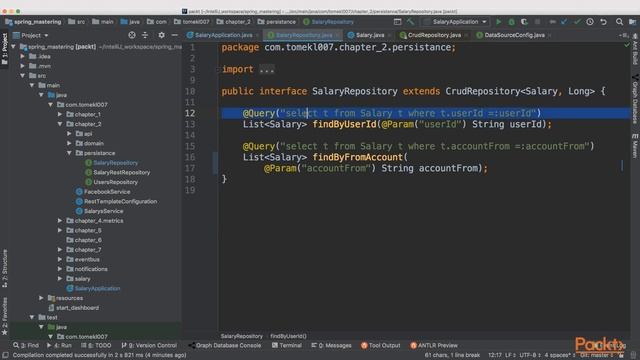Select SalaryRepository.java editor tab

click(x=304, y=35)
